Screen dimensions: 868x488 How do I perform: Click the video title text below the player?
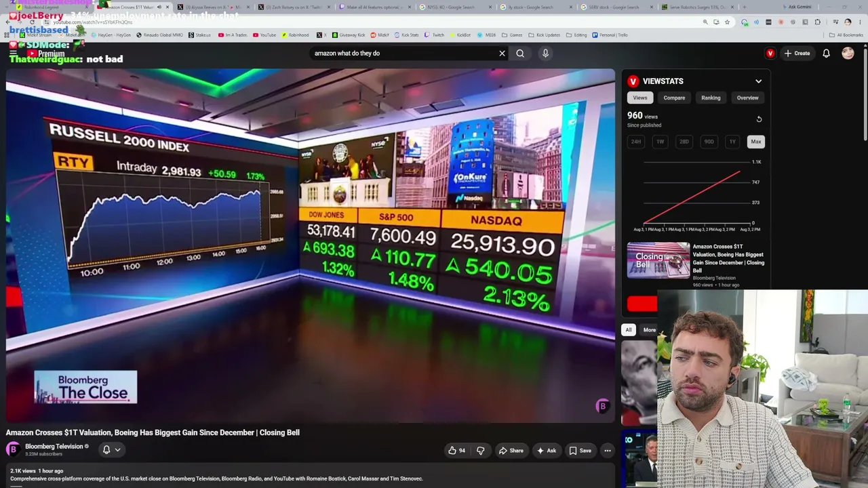(153, 432)
